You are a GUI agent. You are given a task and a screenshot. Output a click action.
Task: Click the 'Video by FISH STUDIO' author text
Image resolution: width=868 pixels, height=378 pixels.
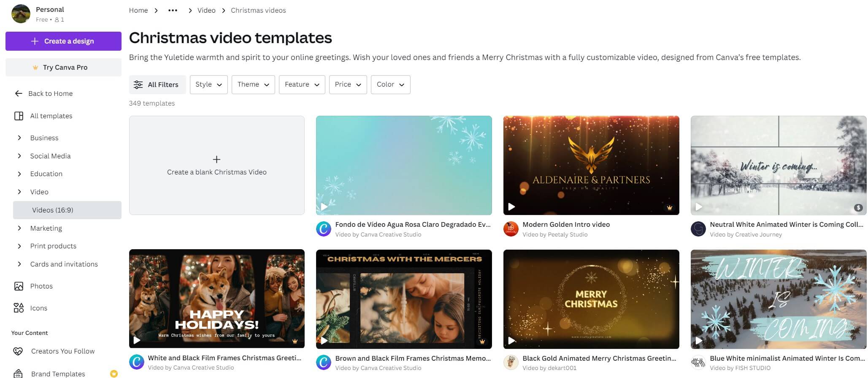(x=740, y=368)
